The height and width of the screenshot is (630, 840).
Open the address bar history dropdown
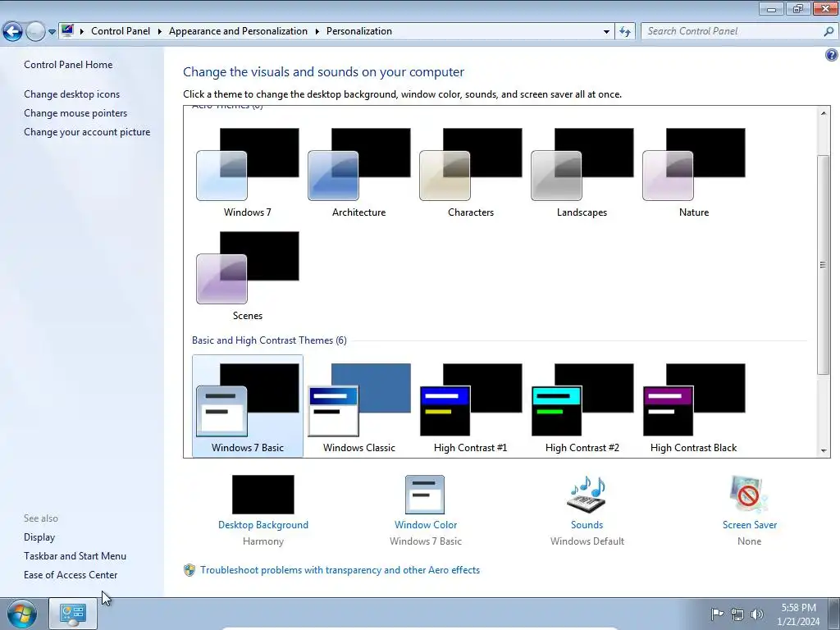point(606,32)
